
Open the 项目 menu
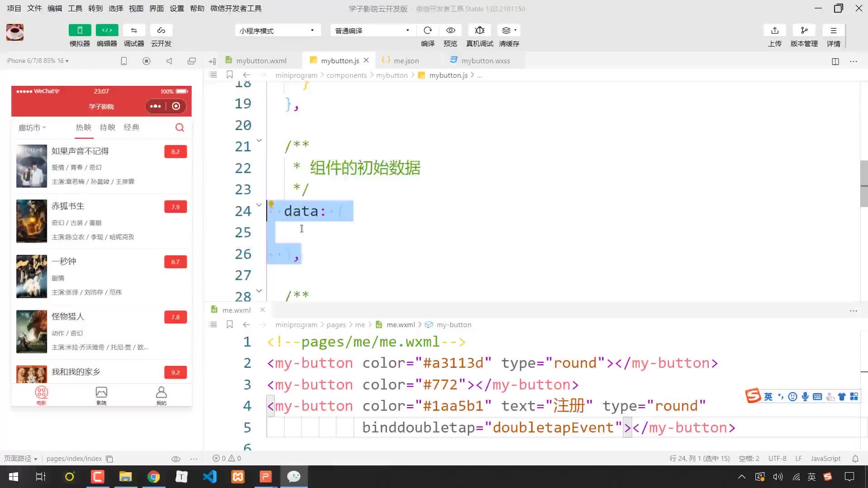pyautogui.click(x=14, y=8)
